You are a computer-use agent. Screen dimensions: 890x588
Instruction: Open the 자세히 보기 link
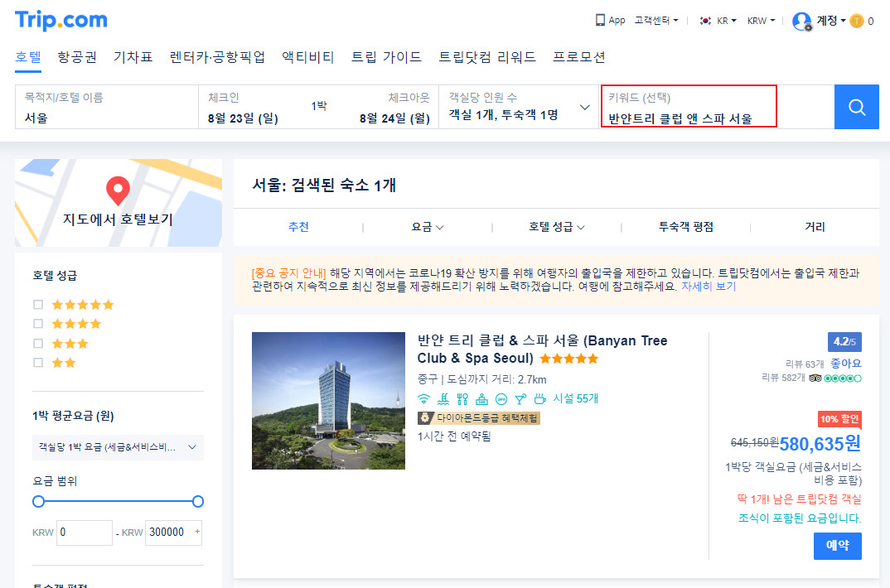pyautogui.click(x=709, y=287)
